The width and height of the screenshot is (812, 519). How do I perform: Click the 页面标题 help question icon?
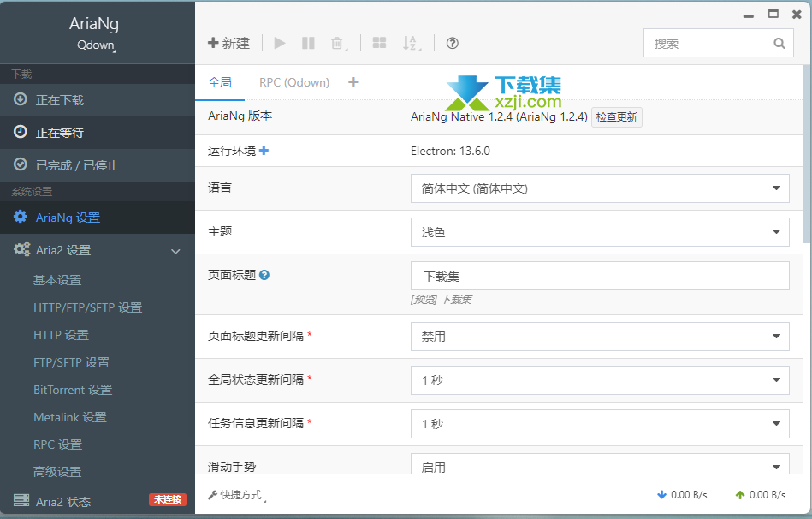click(264, 275)
